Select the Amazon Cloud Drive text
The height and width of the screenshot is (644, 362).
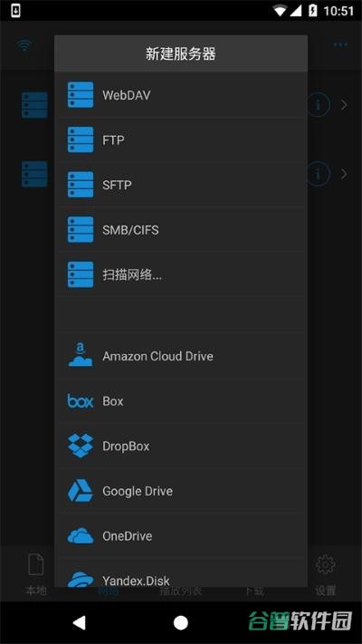(158, 356)
